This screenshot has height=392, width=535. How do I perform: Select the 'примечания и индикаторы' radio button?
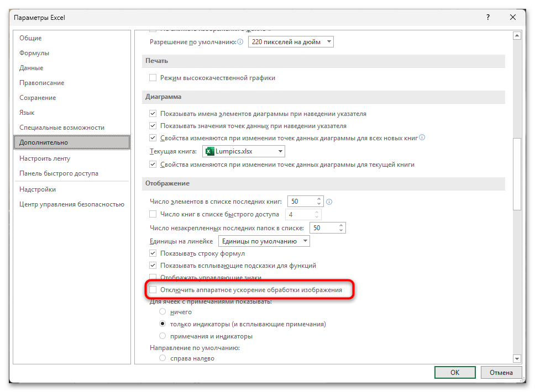(162, 336)
